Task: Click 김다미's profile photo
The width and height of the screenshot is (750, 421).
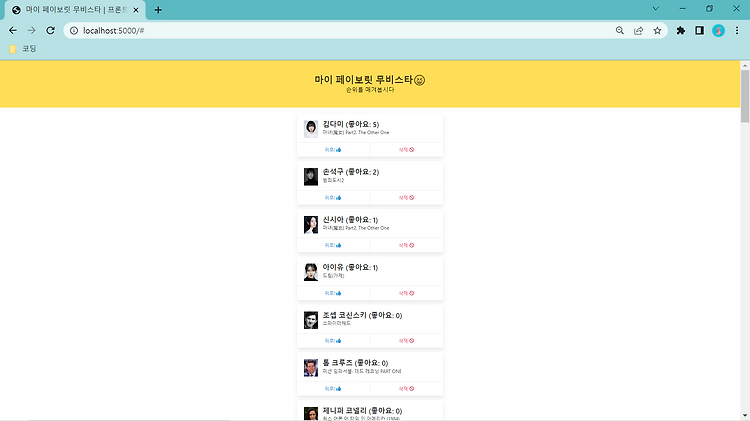Action: (x=311, y=129)
